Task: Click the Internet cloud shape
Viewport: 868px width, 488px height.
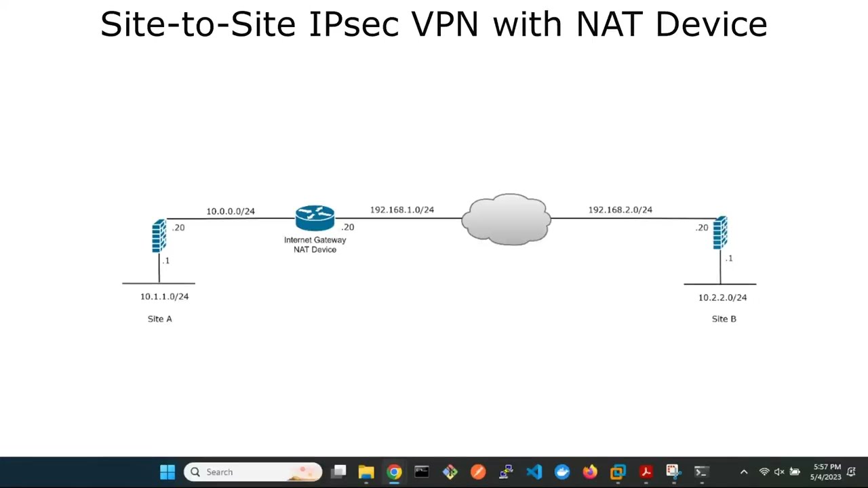Action: (x=507, y=218)
